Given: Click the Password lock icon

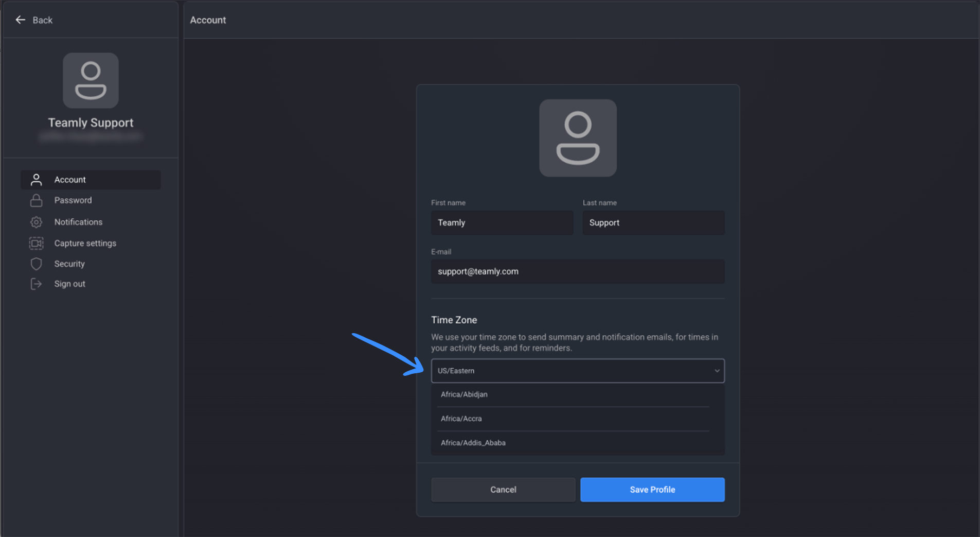Looking at the screenshot, I should tap(36, 200).
